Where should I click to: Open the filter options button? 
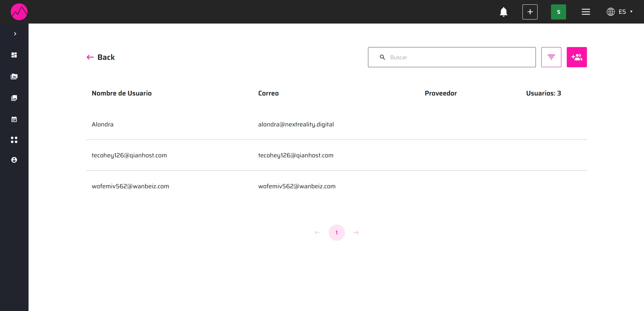coord(551,57)
